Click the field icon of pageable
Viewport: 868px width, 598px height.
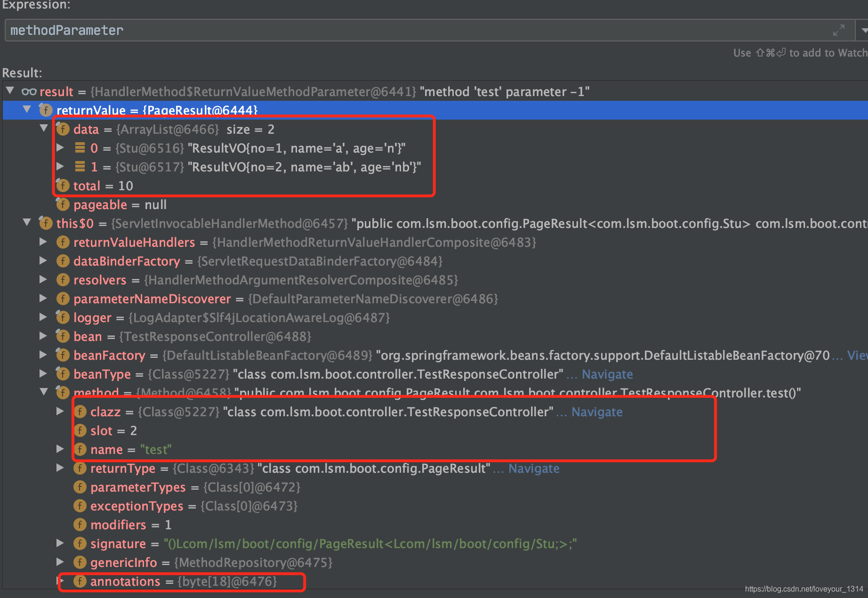63,204
